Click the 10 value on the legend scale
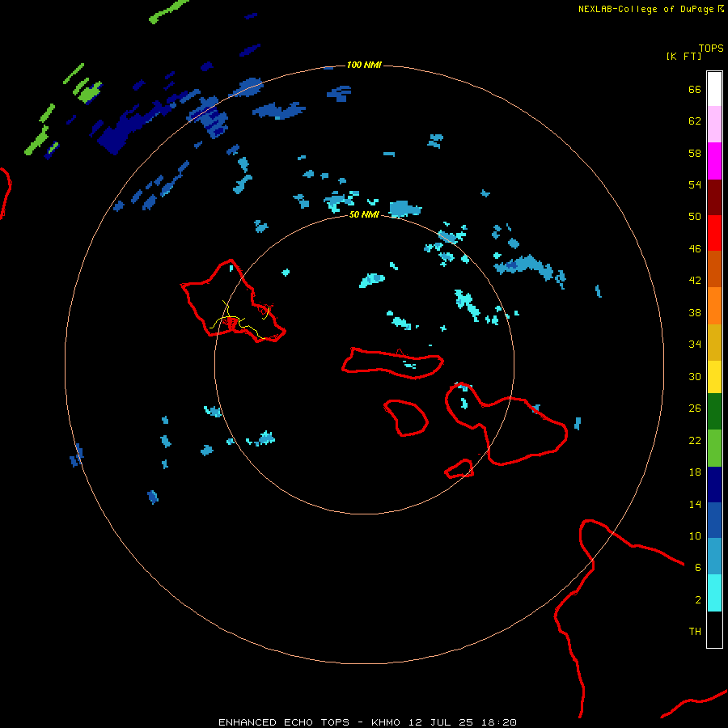Screen dimensions: 728x728 pos(695,536)
